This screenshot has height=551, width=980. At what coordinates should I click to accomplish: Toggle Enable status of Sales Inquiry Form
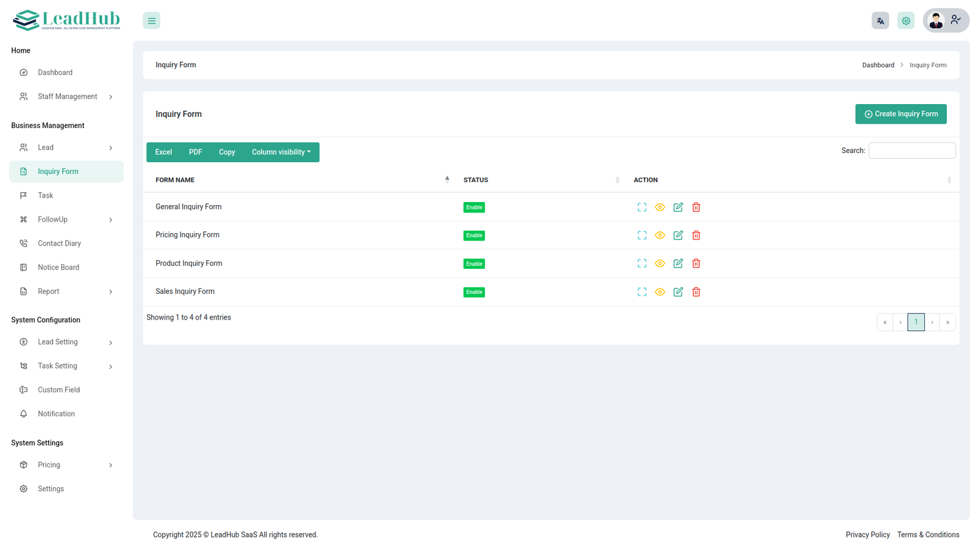pyautogui.click(x=473, y=292)
